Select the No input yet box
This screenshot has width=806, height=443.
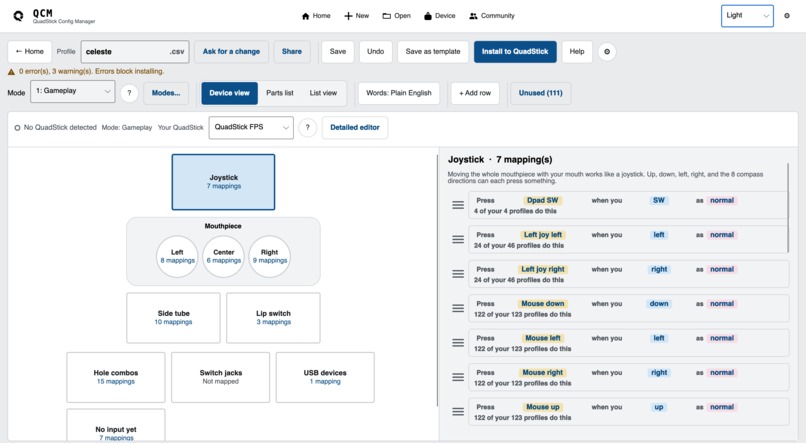click(x=116, y=426)
